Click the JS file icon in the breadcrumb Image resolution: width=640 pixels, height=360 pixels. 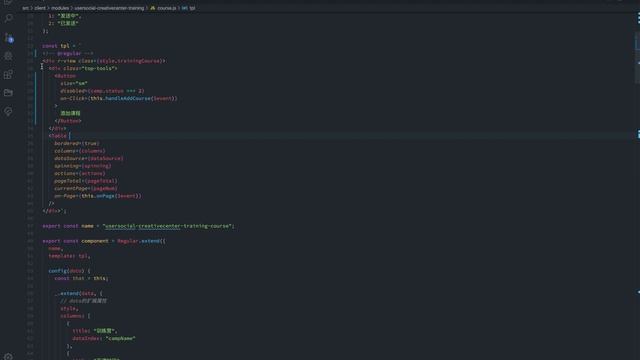[x=153, y=8]
